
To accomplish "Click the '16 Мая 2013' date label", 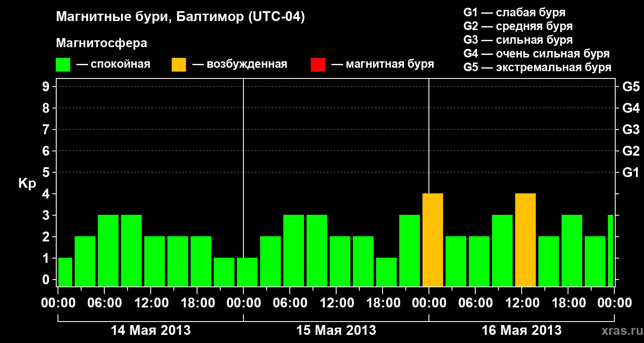I will tap(522, 331).
